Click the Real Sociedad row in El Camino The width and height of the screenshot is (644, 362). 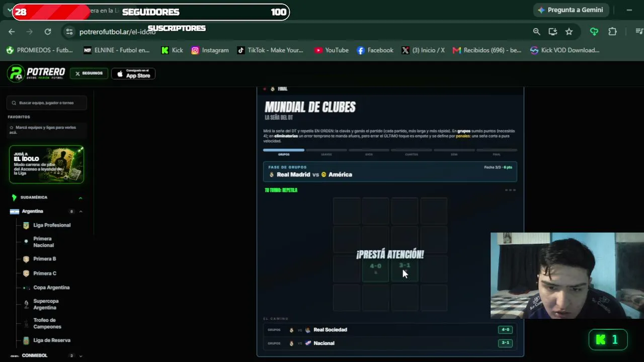click(x=390, y=330)
